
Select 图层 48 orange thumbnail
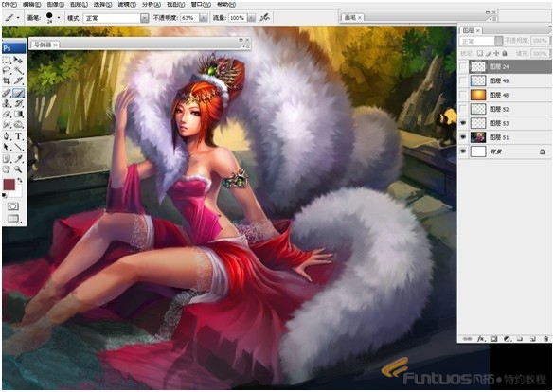point(478,95)
